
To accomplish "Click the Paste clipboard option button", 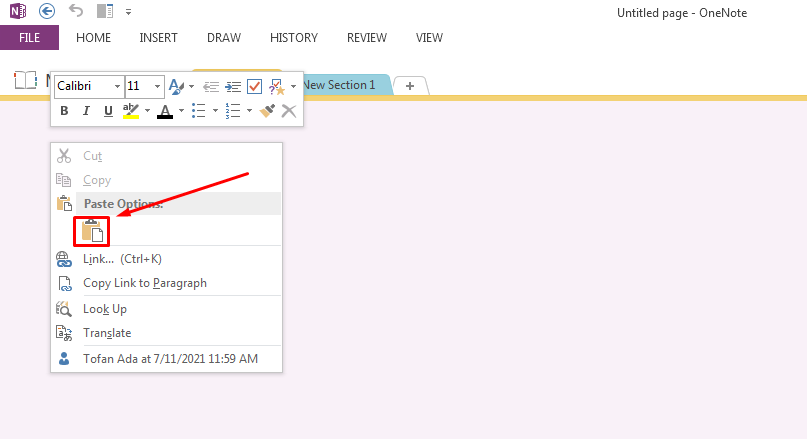I will [x=92, y=231].
